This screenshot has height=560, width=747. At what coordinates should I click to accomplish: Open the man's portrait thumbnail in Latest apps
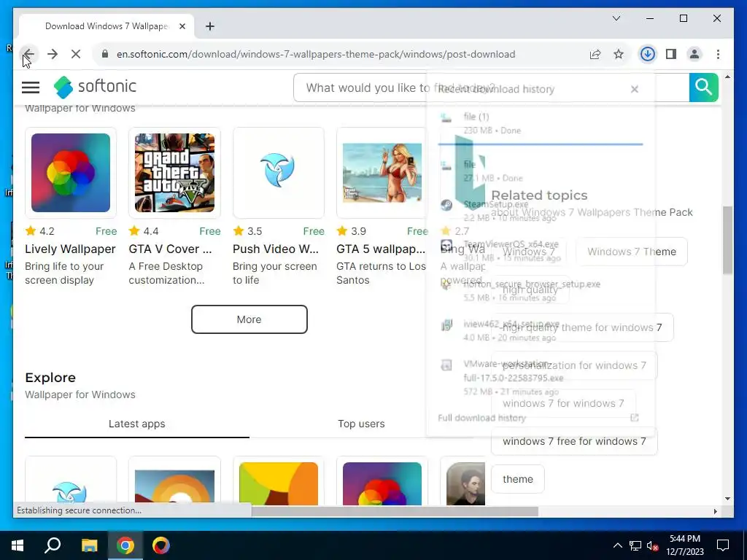tap(465, 484)
